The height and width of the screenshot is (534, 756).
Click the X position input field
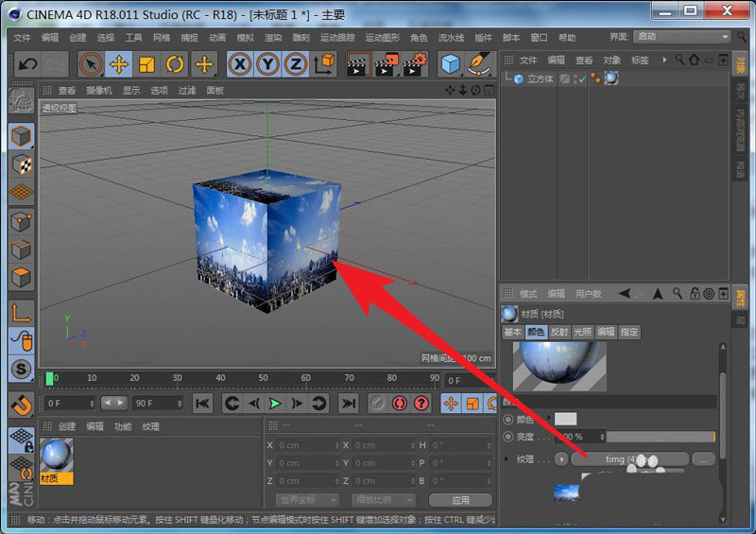(x=307, y=445)
